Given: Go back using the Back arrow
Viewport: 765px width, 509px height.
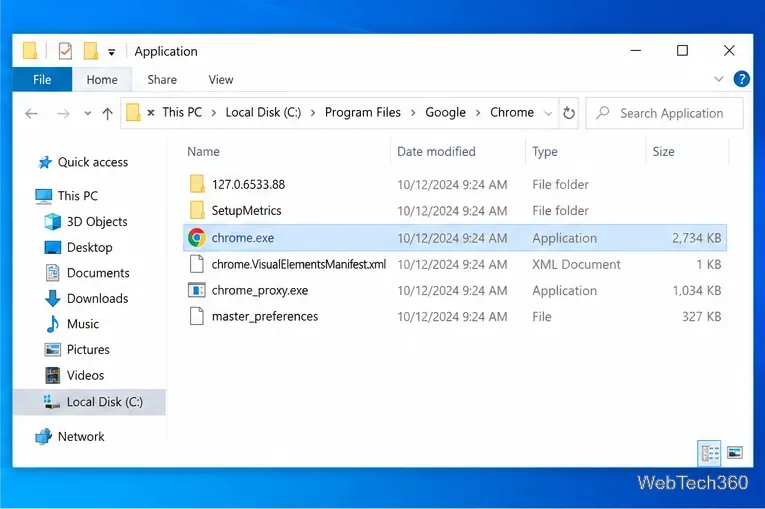Looking at the screenshot, I should [31, 114].
